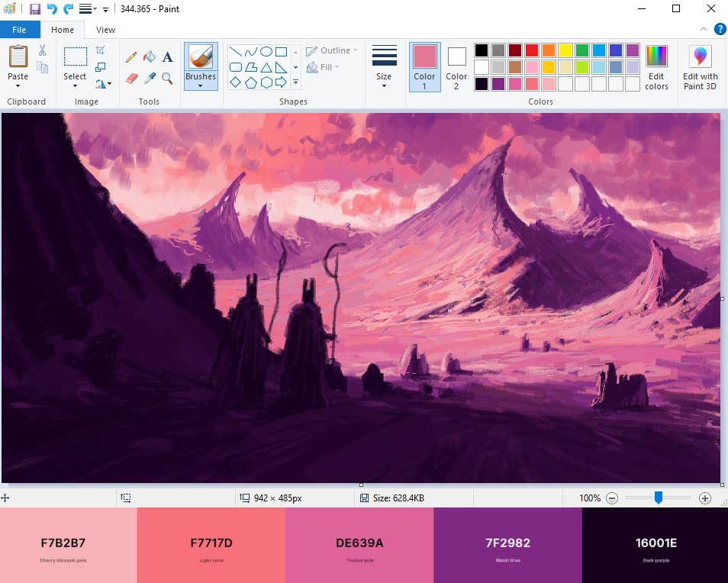
Task: Select the Right arrow shape
Action: [281, 82]
